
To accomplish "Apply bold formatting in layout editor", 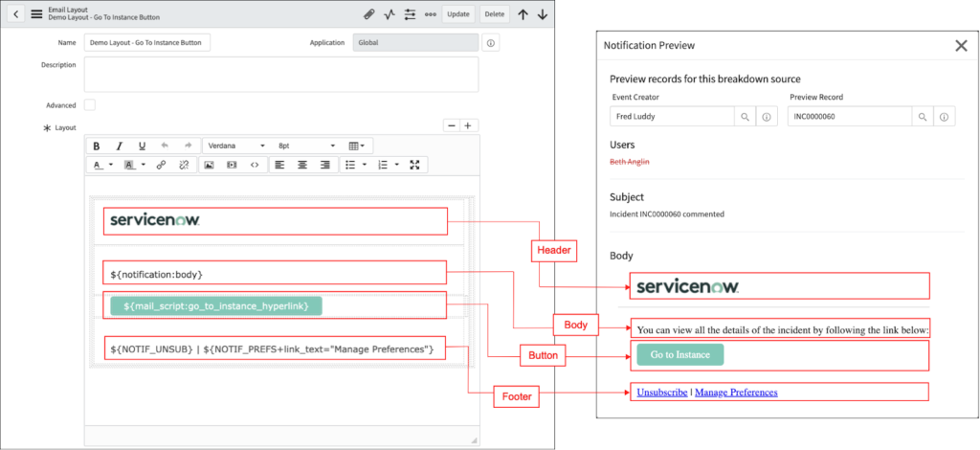I will pyautogui.click(x=96, y=146).
